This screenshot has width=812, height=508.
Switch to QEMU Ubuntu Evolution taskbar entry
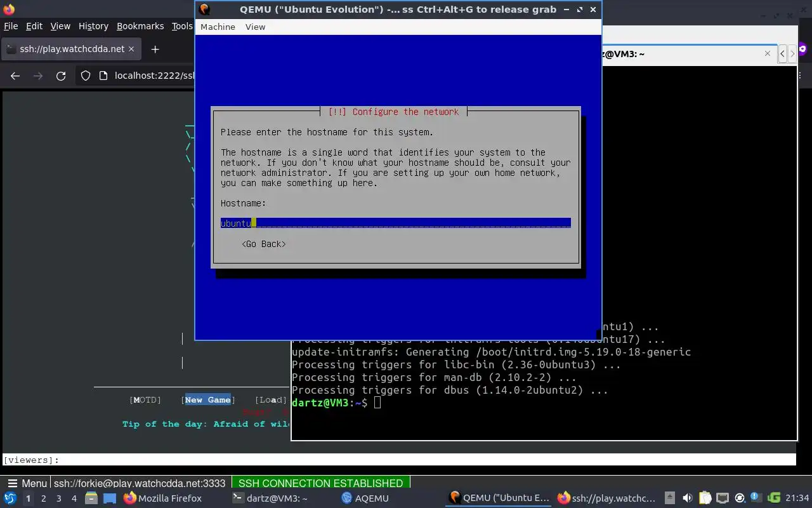[499, 498]
